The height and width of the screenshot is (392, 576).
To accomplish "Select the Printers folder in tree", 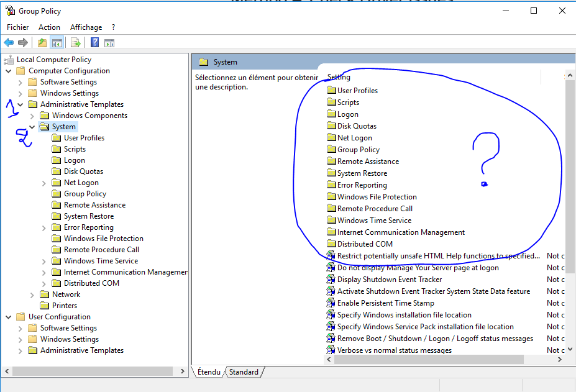I will coord(65,306).
